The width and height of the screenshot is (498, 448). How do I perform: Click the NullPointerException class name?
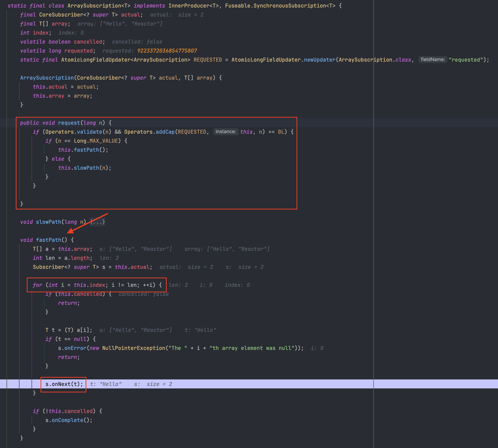pyautogui.click(x=134, y=348)
